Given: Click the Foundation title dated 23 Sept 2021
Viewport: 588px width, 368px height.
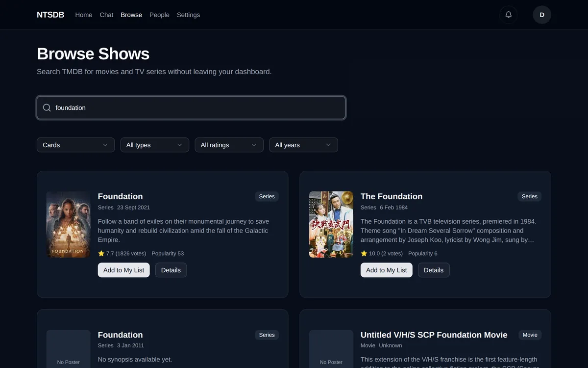Looking at the screenshot, I should coord(121,196).
